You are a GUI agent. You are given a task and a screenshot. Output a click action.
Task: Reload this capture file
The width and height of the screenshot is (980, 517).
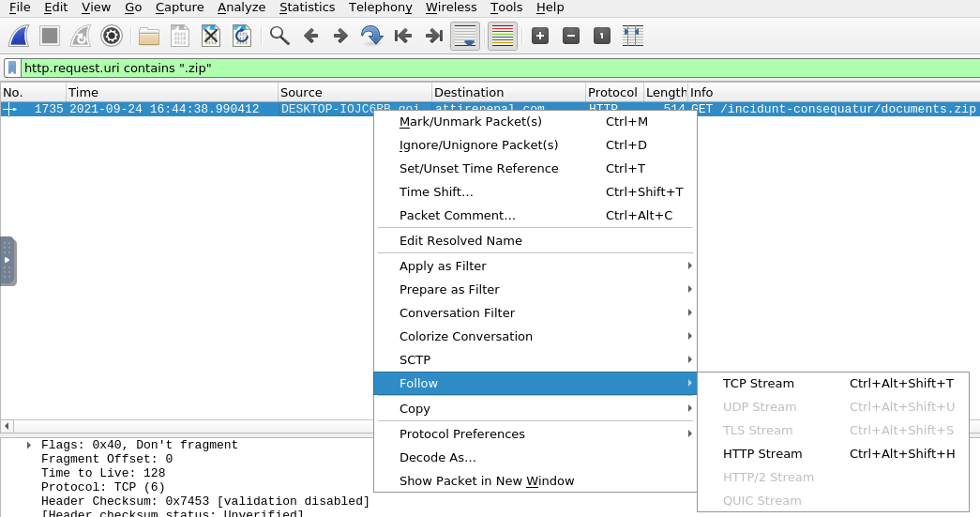coord(242,36)
